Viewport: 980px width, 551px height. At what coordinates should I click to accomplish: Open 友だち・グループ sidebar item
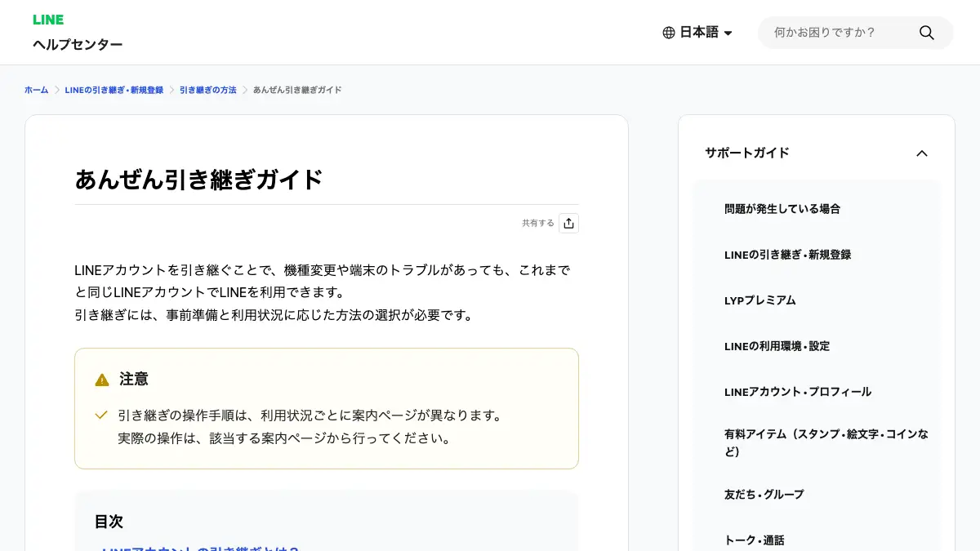[764, 495]
